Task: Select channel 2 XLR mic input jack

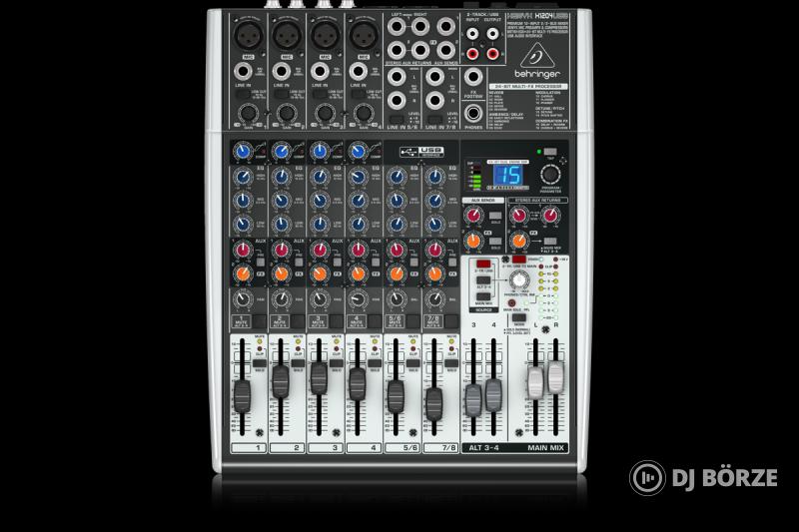Action: pos(287,36)
